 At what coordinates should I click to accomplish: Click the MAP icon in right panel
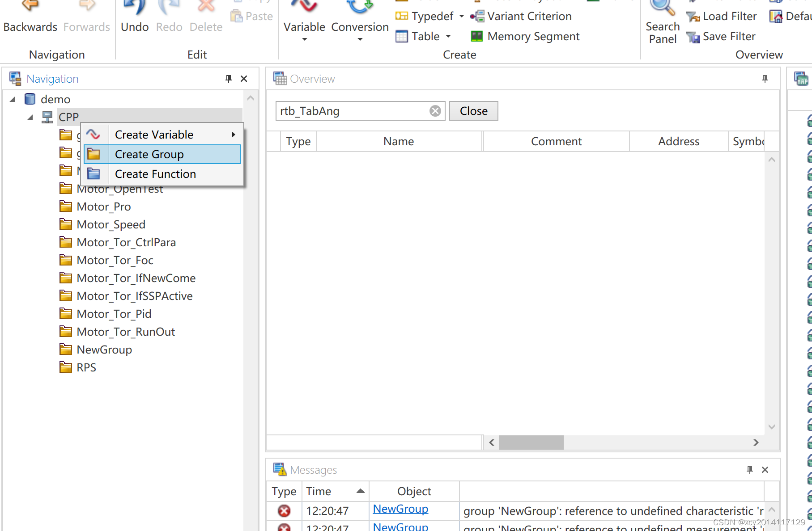(x=801, y=79)
